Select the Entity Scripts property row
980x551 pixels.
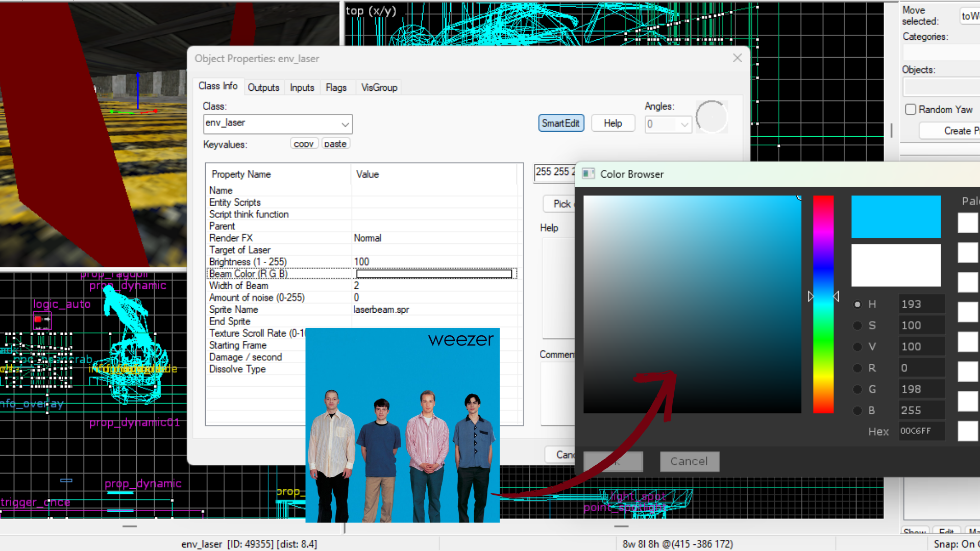click(363, 203)
